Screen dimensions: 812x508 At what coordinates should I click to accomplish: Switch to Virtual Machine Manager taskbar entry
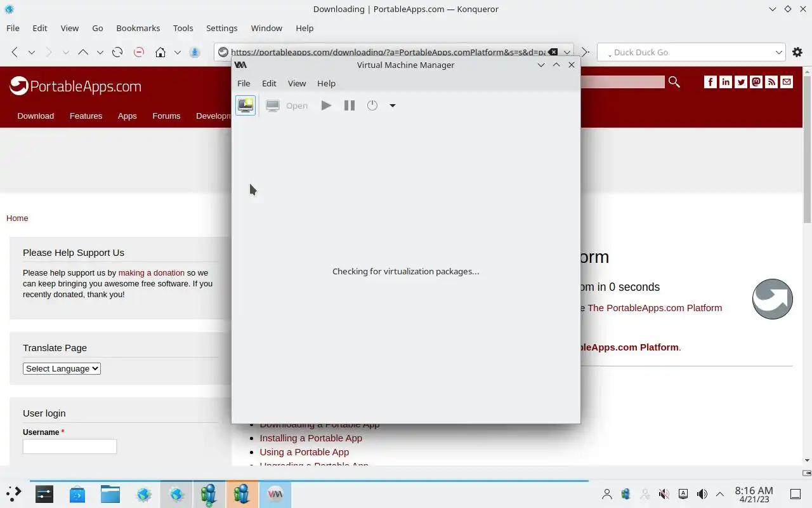coord(275,493)
